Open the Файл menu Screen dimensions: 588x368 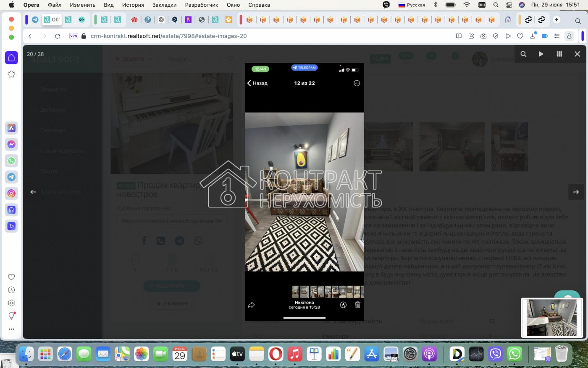coord(55,5)
